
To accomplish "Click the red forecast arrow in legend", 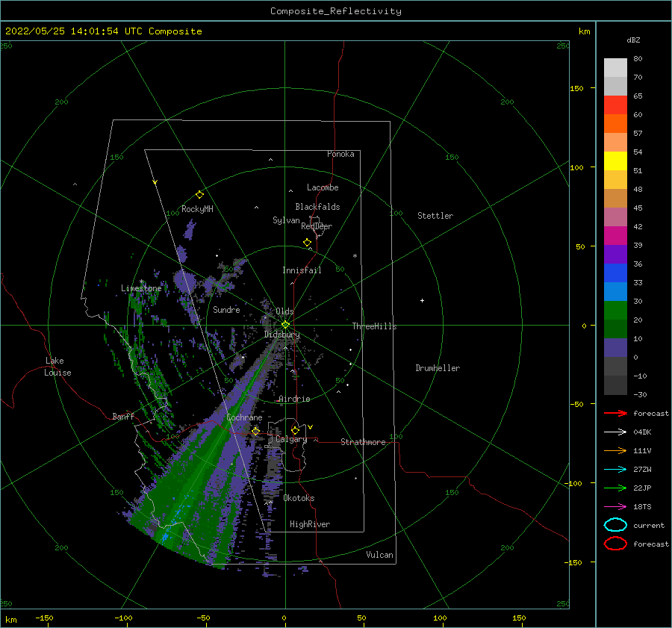I will pos(615,413).
